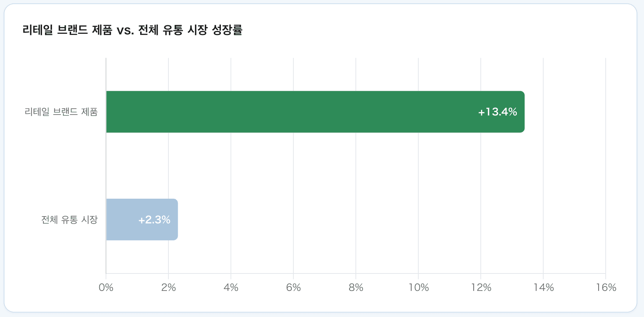This screenshot has height=317, width=644.
Task: Click the light blue 전체 유통 시장 bar
Action: click(142, 220)
